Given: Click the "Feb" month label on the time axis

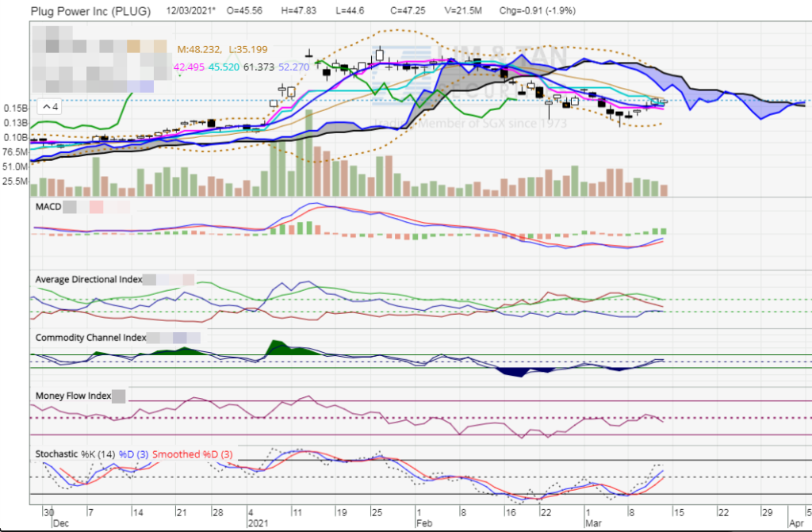Looking at the screenshot, I should point(424,523).
